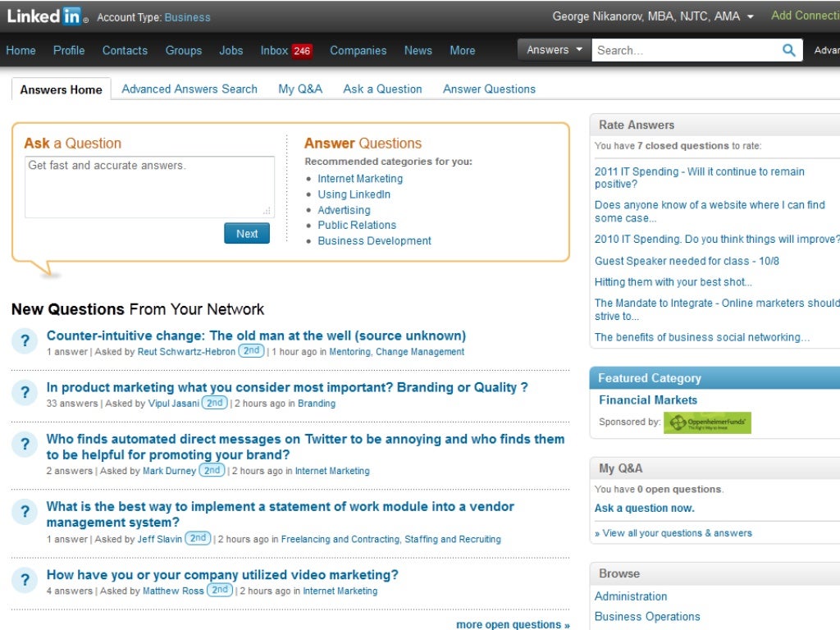Click question icon beside video marketing question
Image resolution: width=840 pixels, height=630 pixels.
pos(25,580)
